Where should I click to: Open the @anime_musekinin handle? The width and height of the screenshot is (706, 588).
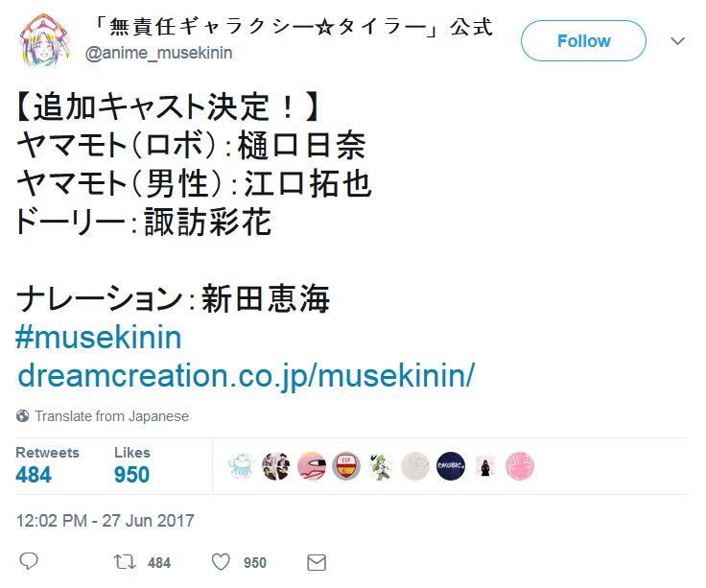click(158, 53)
